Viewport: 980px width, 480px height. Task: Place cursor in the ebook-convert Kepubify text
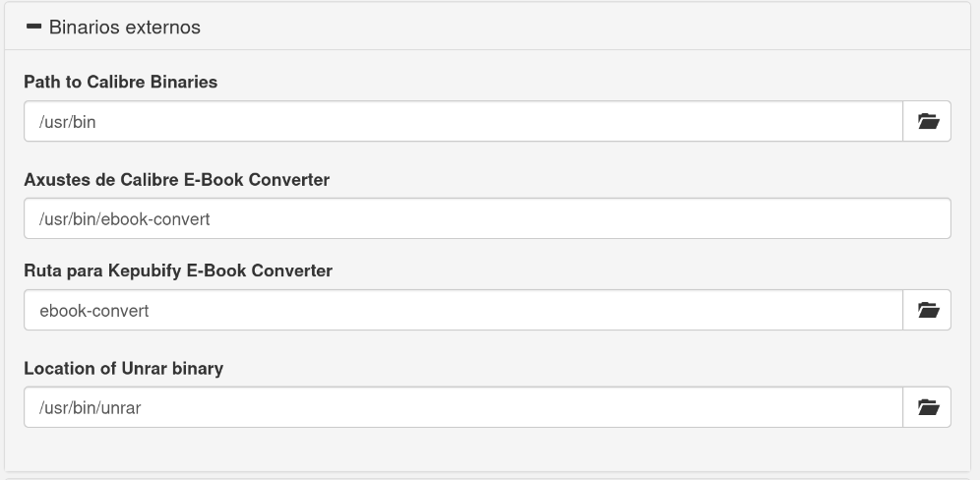(93, 311)
